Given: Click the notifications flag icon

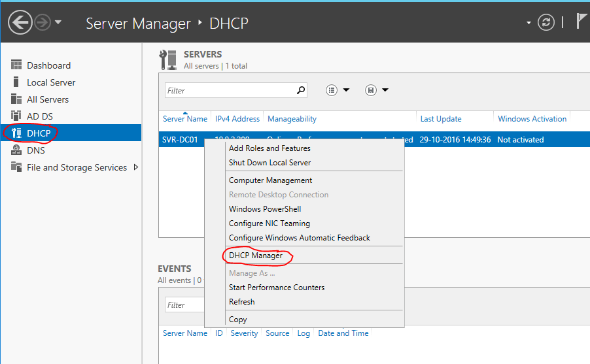Looking at the screenshot, I should coord(581,22).
